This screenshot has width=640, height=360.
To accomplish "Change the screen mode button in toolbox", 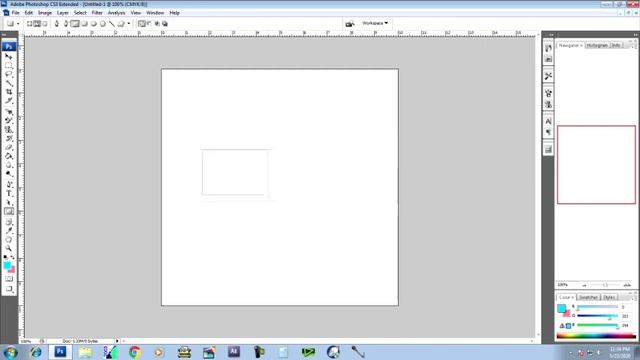I will point(9,289).
